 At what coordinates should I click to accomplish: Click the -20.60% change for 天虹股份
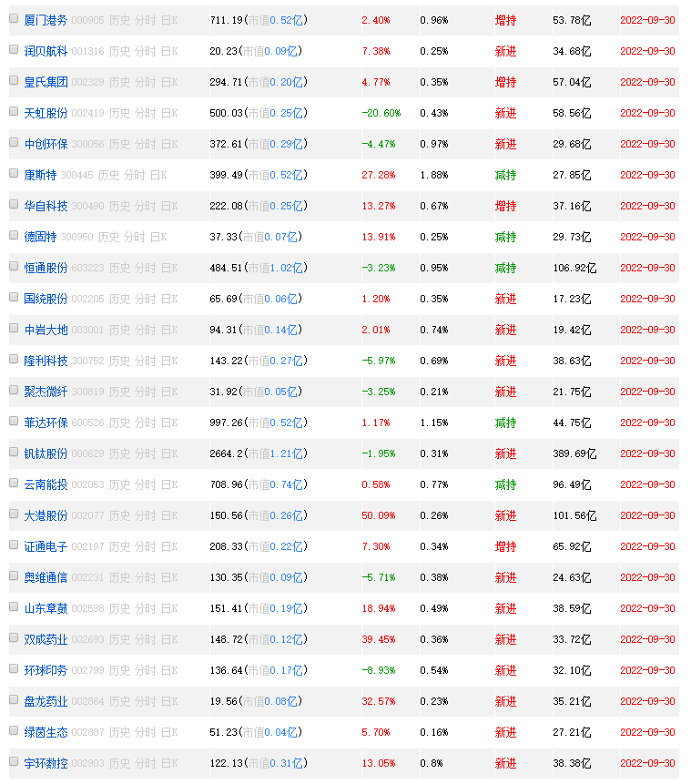pyautogui.click(x=381, y=114)
